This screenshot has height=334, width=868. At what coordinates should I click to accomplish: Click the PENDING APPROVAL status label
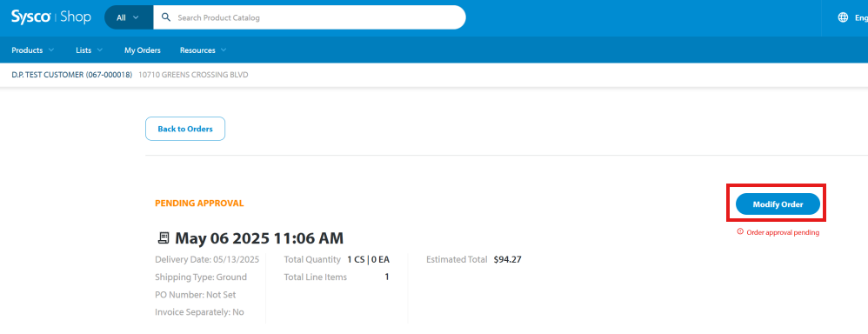point(199,204)
